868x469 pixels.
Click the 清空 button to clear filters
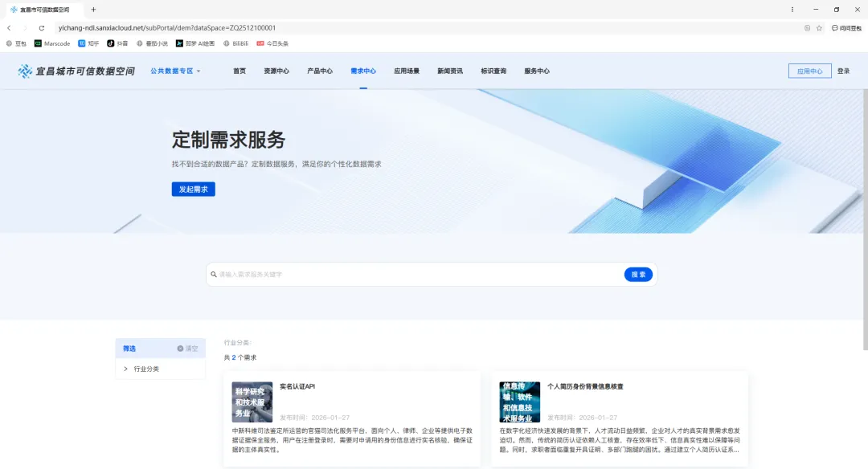(x=190, y=348)
